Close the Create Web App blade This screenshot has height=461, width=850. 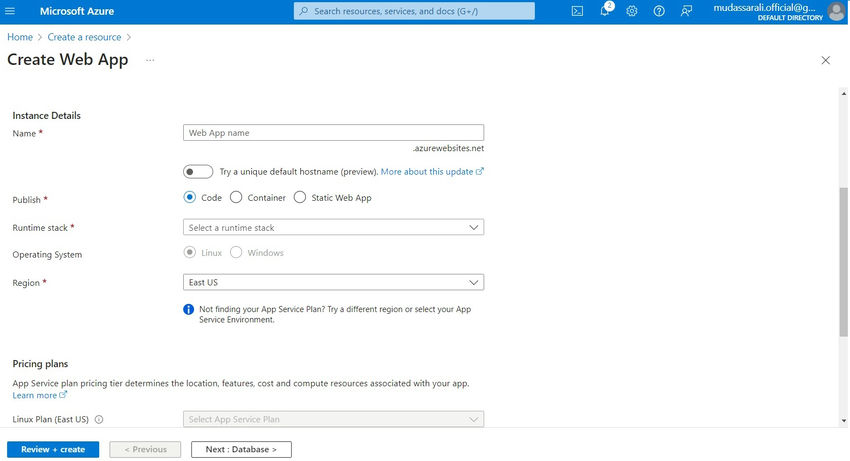[x=825, y=61]
